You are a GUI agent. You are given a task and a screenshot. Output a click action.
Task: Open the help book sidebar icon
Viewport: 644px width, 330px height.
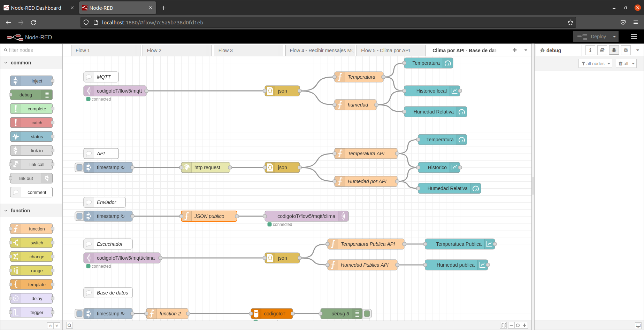(602, 50)
